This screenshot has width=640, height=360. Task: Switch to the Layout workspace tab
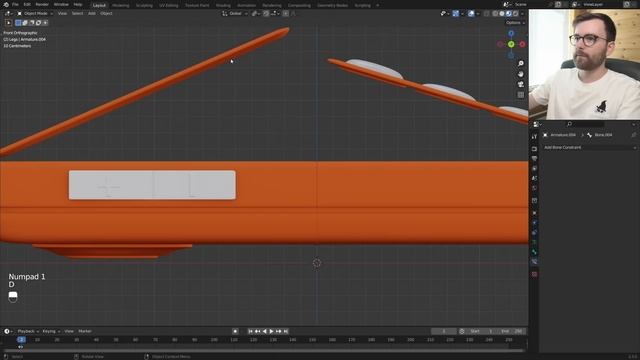(x=99, y=5)
